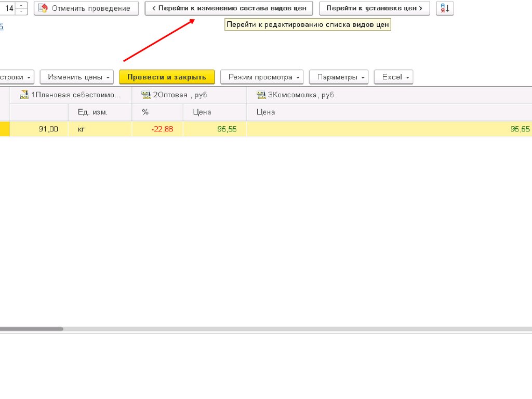The width and height of the screenshot is (532, 399).
Task: Open the 'Параметры' dropdown
Action: [x=339, y=77]
